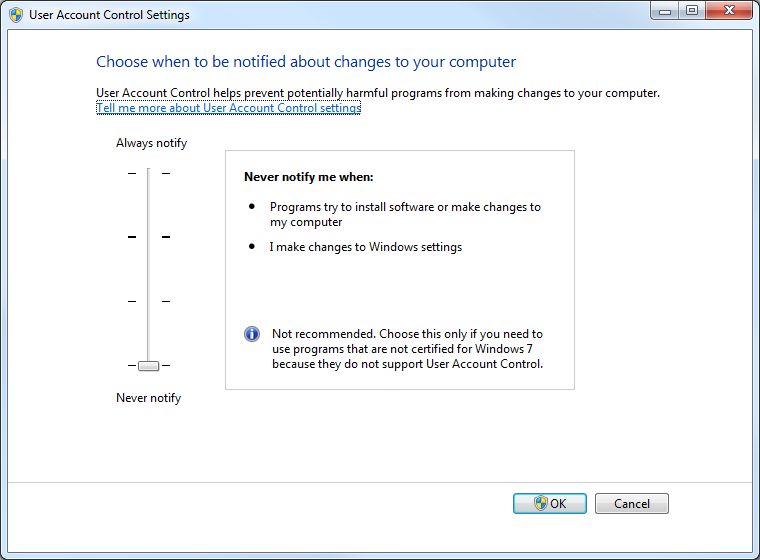Click the maximize button in the title bar

point(691,12)
